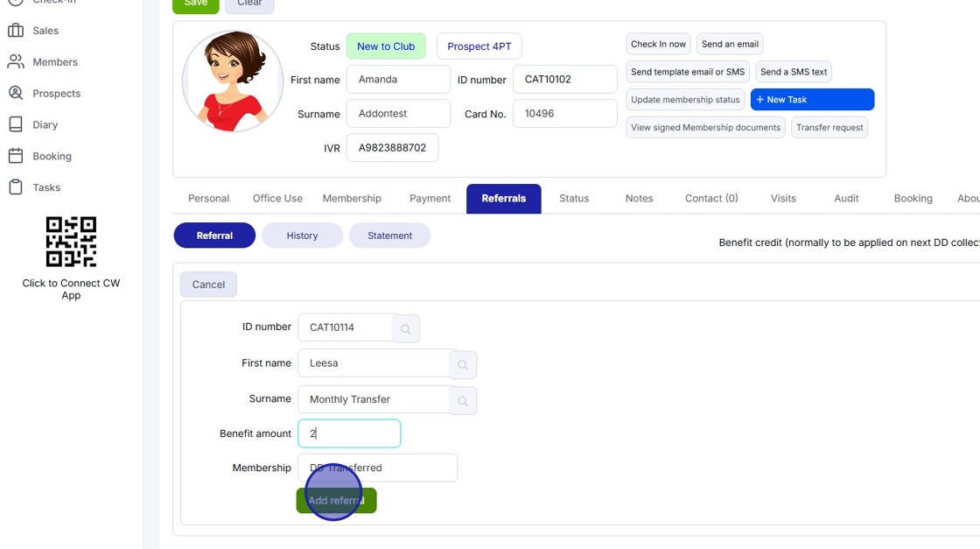This screenshot has width=980, height=549.
Task: Cancel the referral form
Action: [209, 285]
